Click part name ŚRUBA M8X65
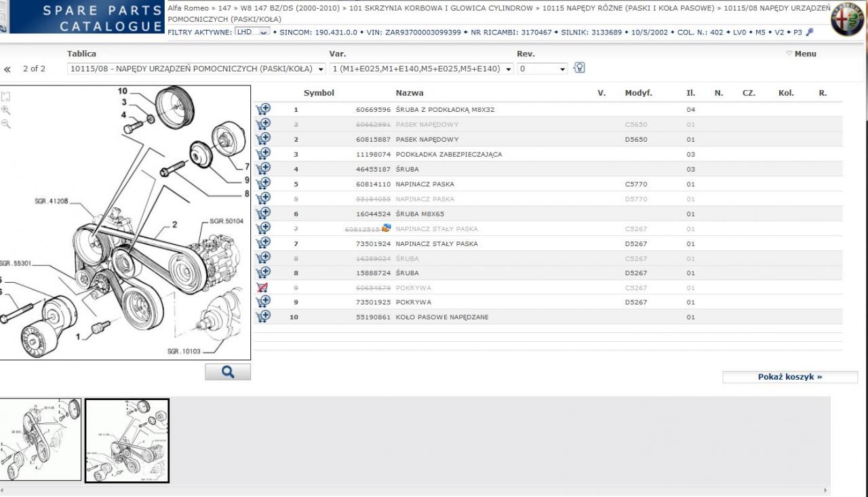868x497 pixels. click(420, 214)
